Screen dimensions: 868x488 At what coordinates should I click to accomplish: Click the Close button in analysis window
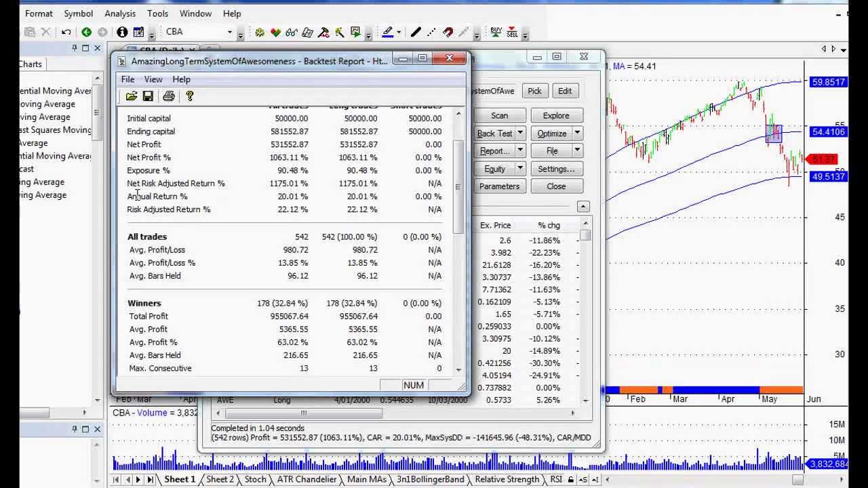[556, 186]
